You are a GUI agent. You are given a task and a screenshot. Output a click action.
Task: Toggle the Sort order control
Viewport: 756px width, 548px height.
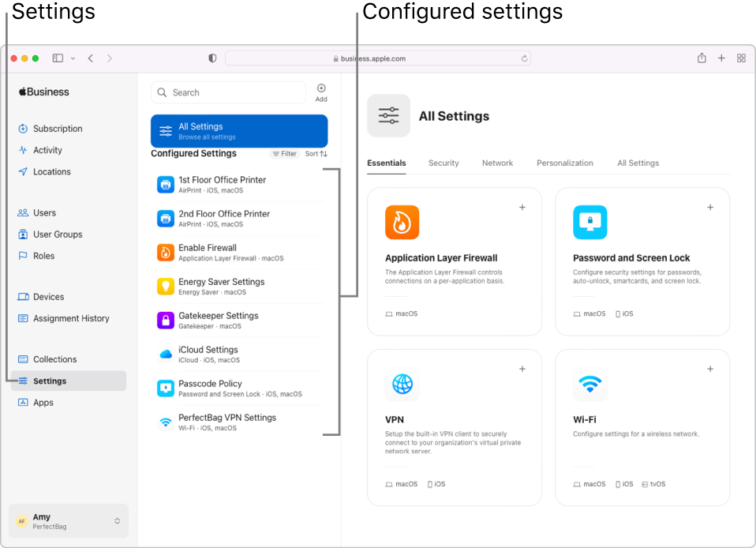click(316, 154)
